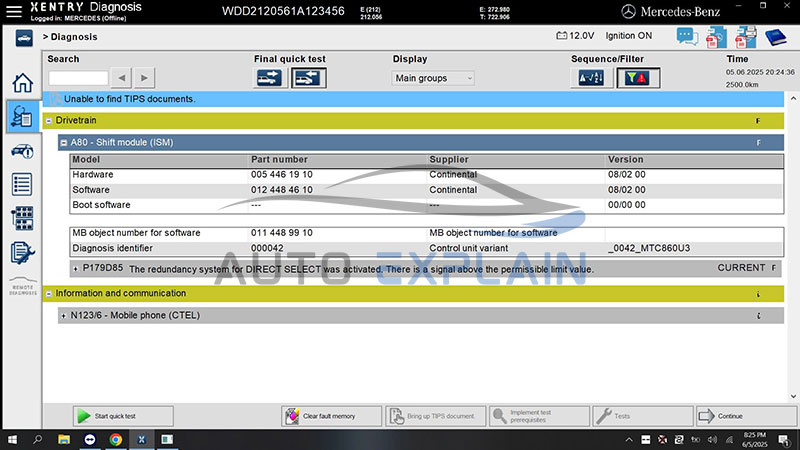Click the scrollbar down arrow

793,396
